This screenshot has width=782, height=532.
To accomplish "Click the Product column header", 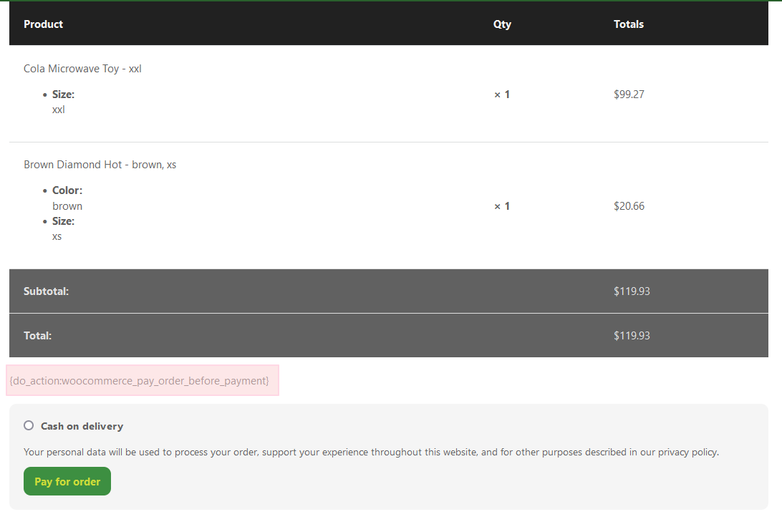I will [43, 24].
